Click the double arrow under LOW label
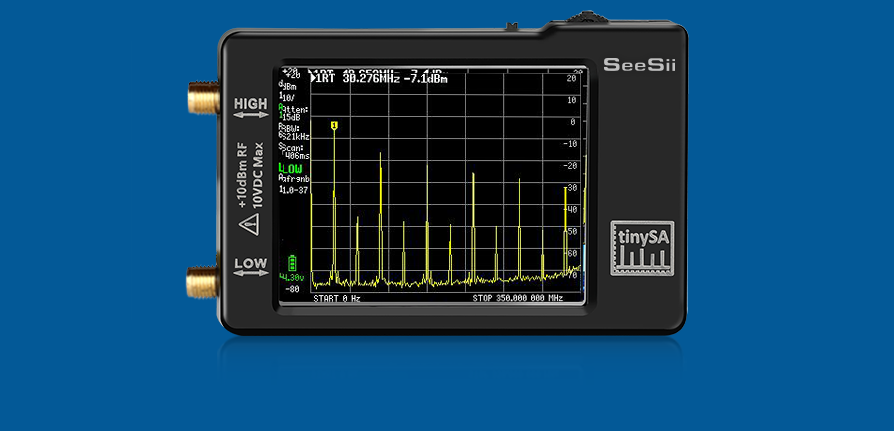The width and height of the screenshot is (894, 431). (250, 277)
